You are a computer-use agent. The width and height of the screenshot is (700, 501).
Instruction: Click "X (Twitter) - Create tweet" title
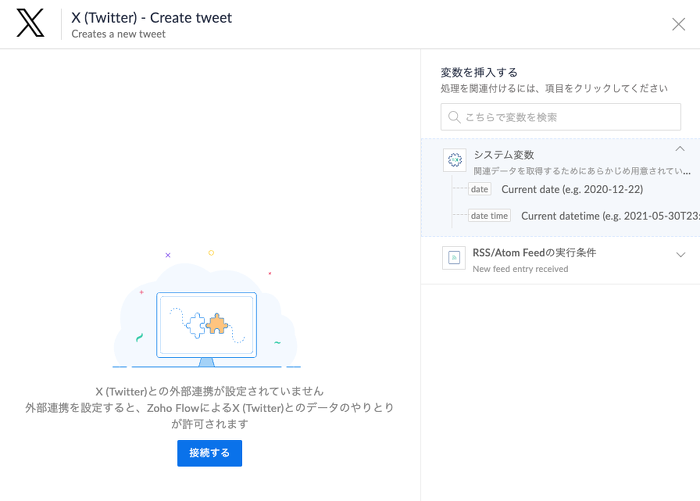[151, 17]
